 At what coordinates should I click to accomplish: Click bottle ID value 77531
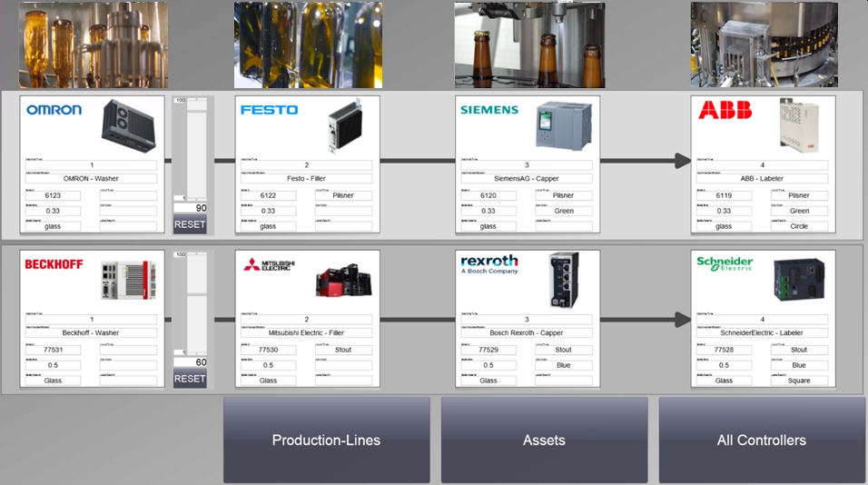click(x=54, y=350)
